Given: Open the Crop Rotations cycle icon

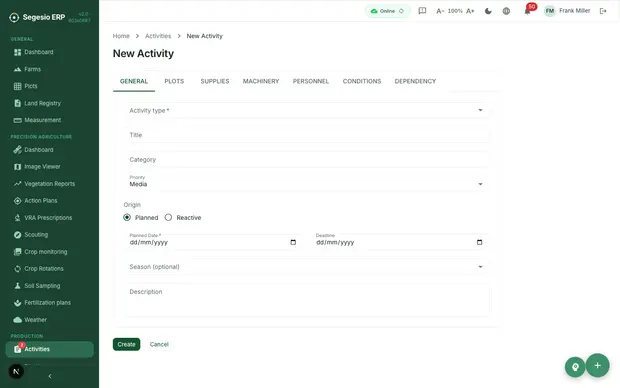Looking at the screenshot, I should click(x=17, y=269).
